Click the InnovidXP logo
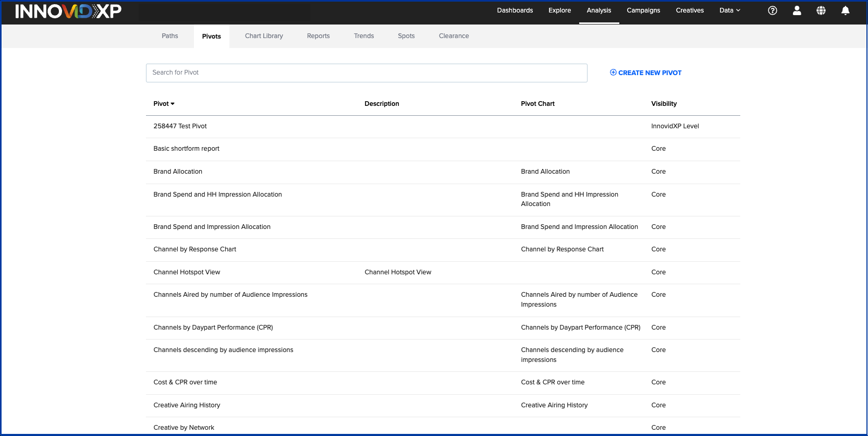868x436 pixels. point(68,11)
